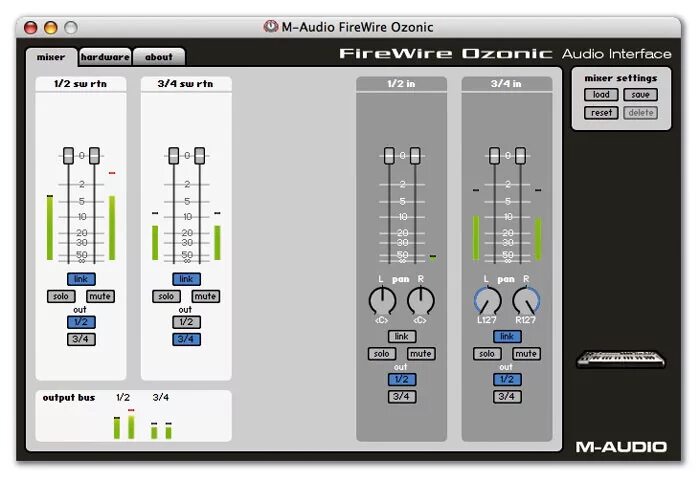
Task: Click the delete mixer settings button
Action: click(x=640, y=113)
